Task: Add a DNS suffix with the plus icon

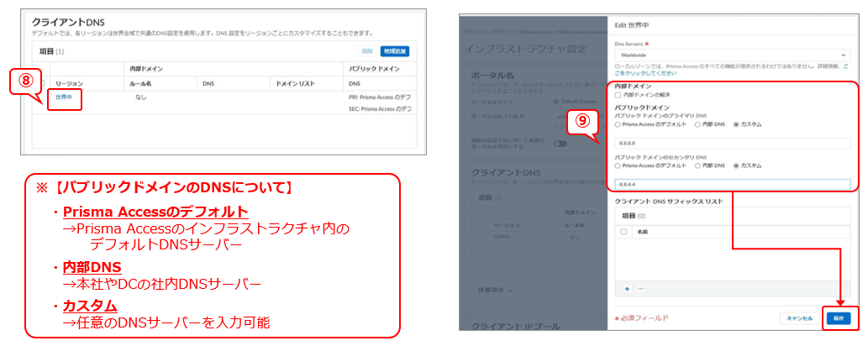Action: point(627,288)
